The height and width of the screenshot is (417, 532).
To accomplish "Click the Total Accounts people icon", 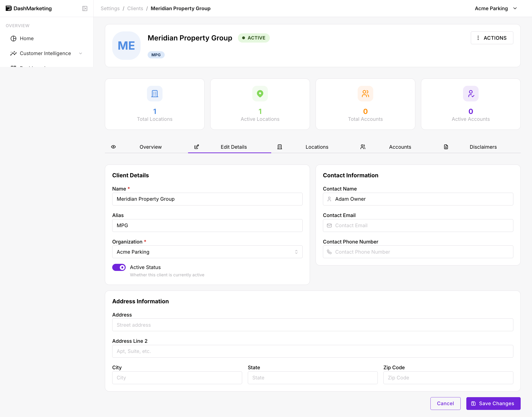I will [365, 94].
